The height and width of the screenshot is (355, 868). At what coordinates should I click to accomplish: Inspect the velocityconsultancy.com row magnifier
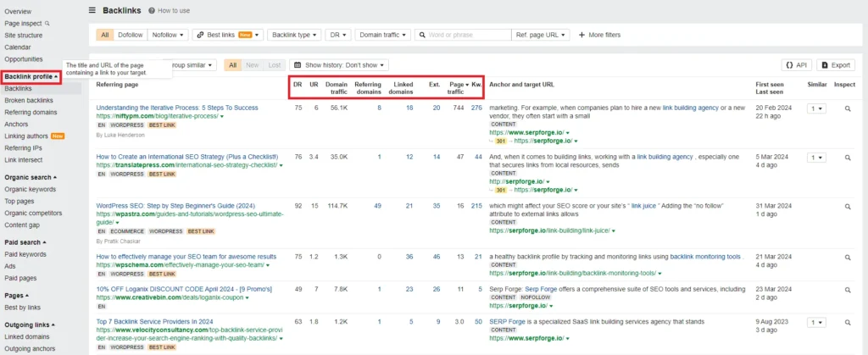848,322
